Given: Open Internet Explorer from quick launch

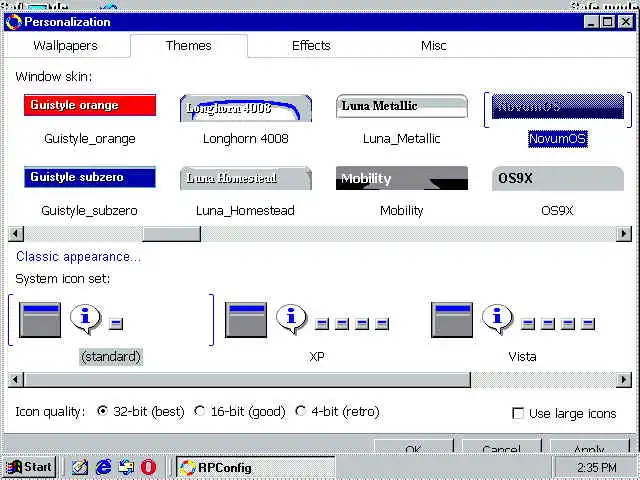Looking at the screenshot, I should [x=103, y=467].
